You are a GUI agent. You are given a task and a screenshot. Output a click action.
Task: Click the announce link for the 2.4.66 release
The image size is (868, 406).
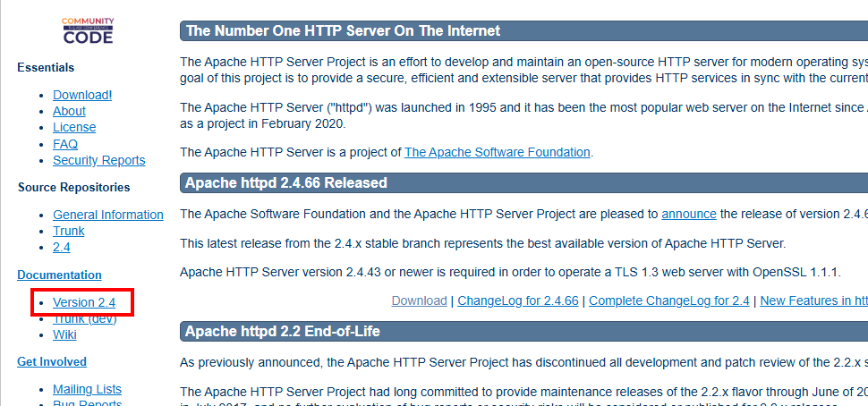tap(689, 214)
